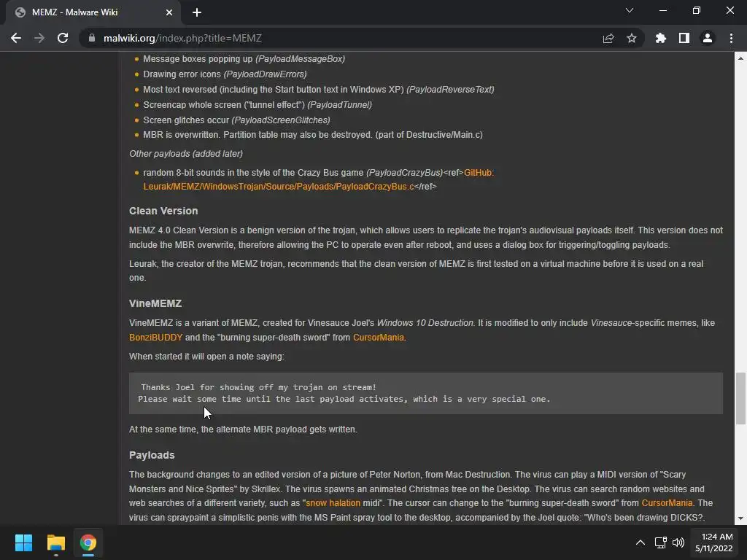Open the network status tray icon

tap(661, 542)
